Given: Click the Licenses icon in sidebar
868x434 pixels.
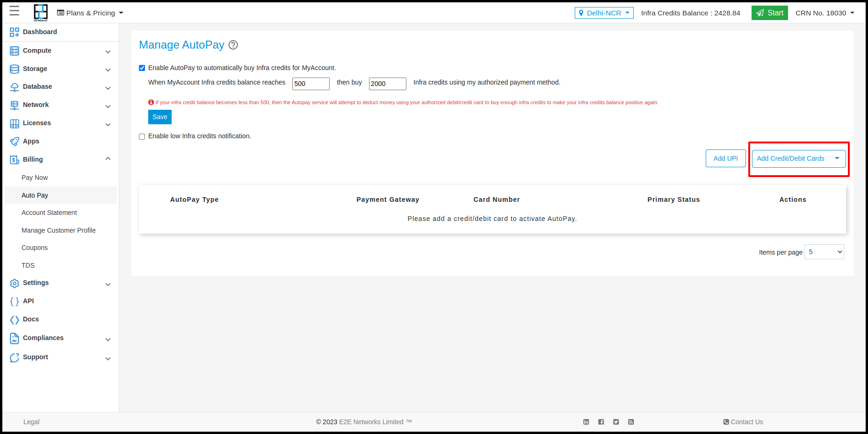Looking at the screenshot, I should (x=14, y=123).
